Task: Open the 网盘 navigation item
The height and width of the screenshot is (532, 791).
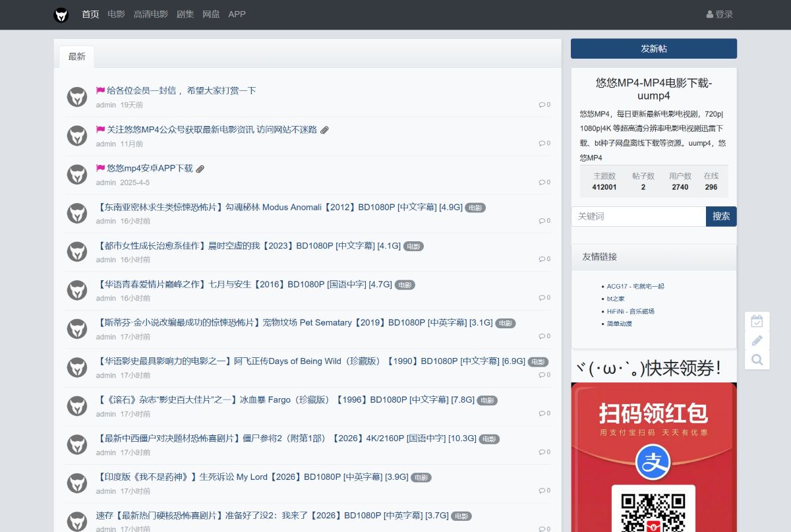Action: 211,14
